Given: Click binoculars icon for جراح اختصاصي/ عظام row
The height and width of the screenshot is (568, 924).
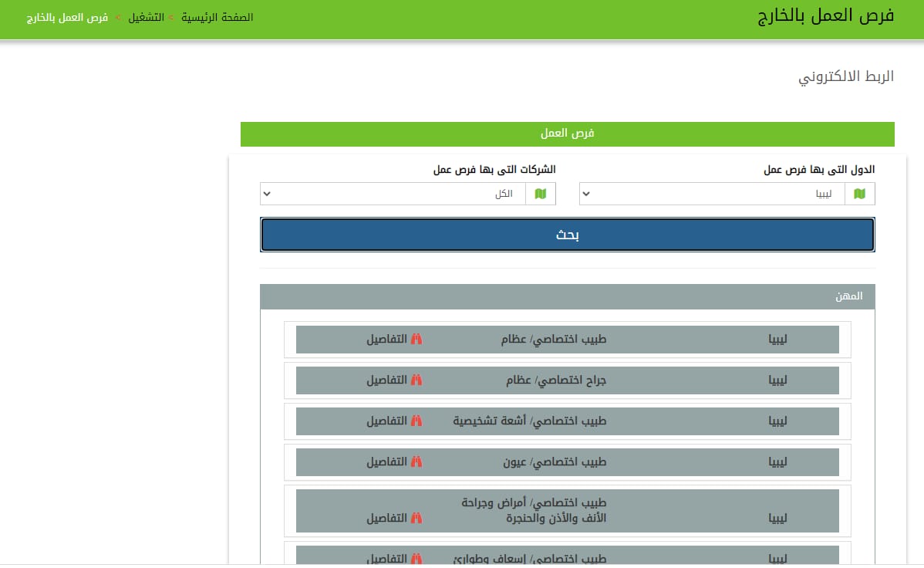Looking at the screenshot, I should [416, 380].
